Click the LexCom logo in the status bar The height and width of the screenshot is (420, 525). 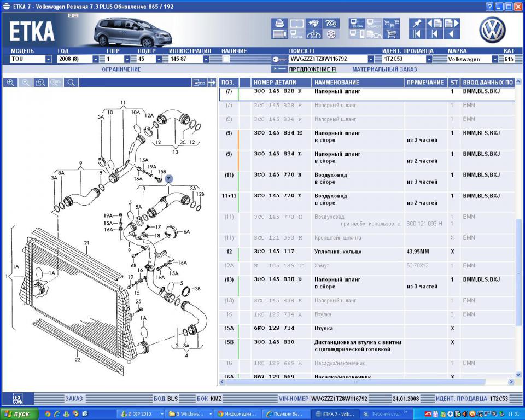click(17, 399)
